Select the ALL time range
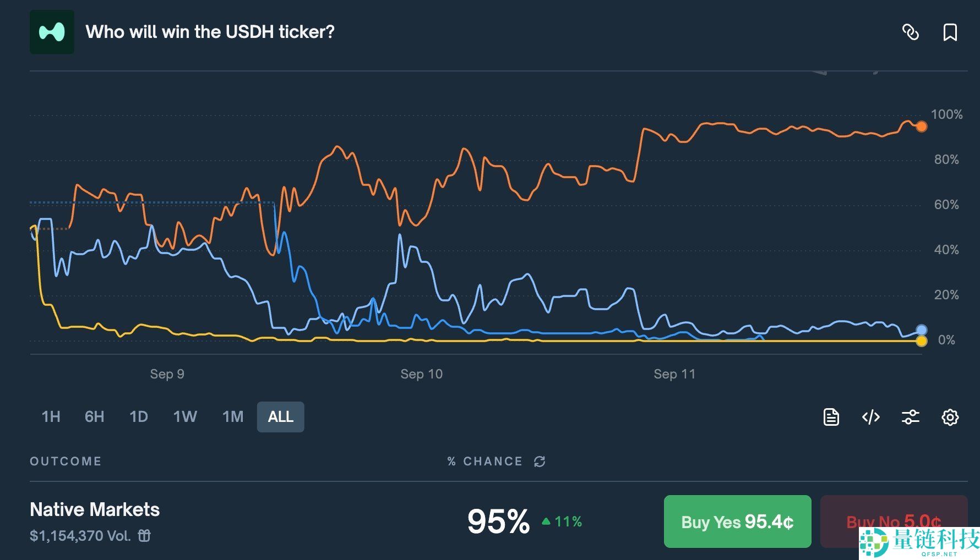Screen dimensions: 980x560 280,417
